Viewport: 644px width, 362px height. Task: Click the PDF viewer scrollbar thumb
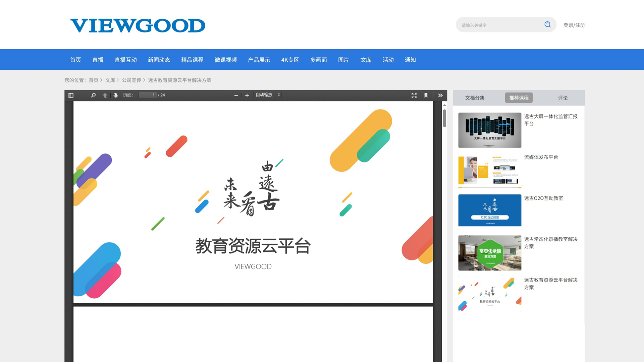point(444,118)
